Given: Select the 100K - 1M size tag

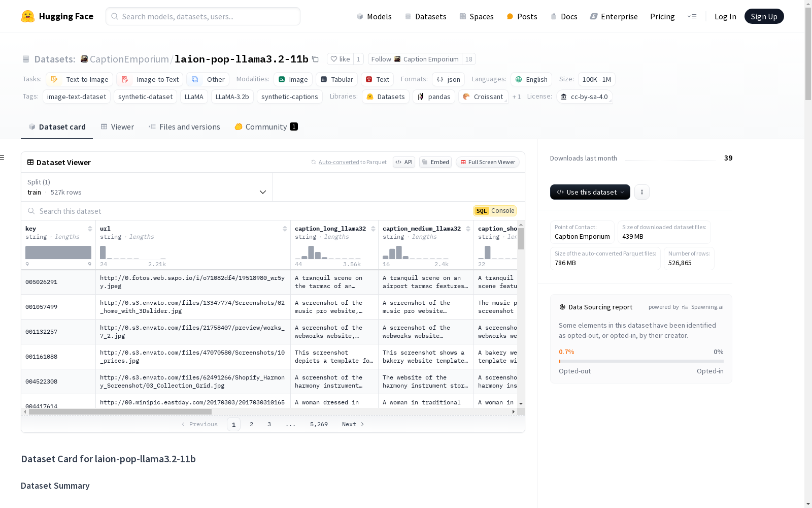Looking at the screenshot, I should [597, 79].
